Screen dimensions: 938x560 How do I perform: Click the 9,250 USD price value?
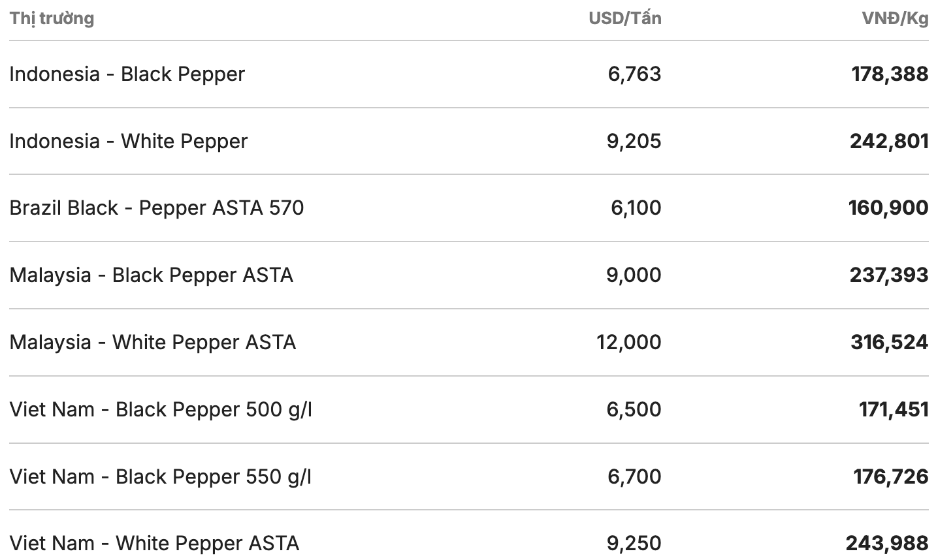click(634, 543)
